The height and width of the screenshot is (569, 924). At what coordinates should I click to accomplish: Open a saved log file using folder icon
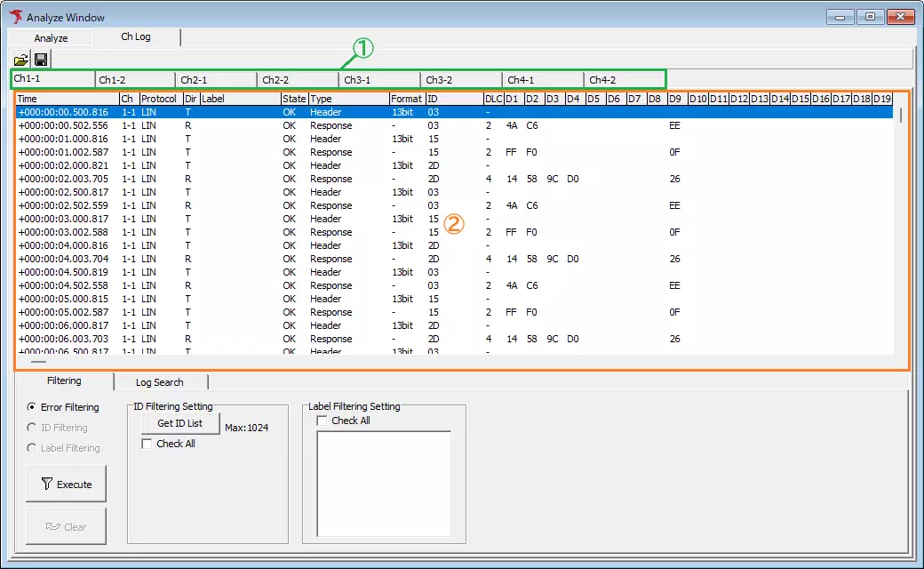tap(20, 59)
